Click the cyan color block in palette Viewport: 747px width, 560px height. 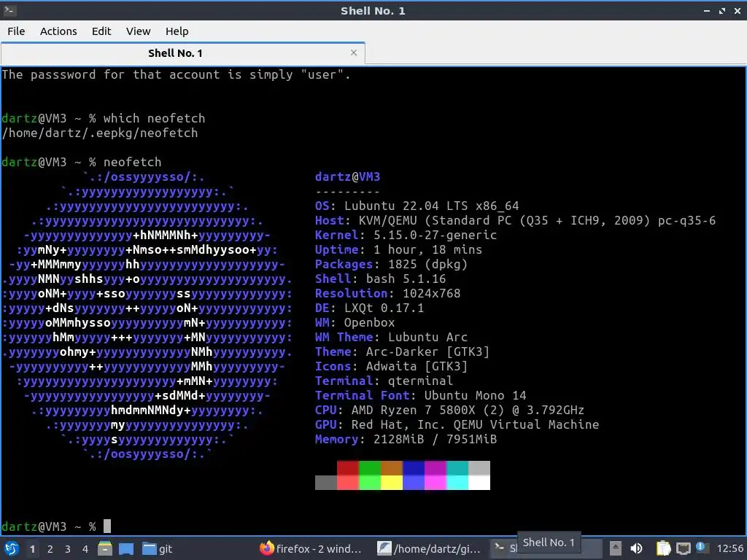(457, 467)
